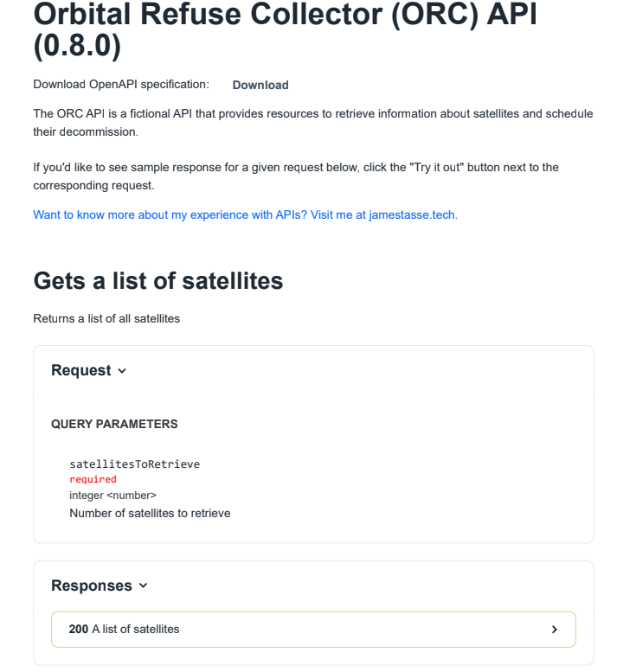Click the Try it out instructions paragraph
The image size is (636, 672).
click(296, 176)
